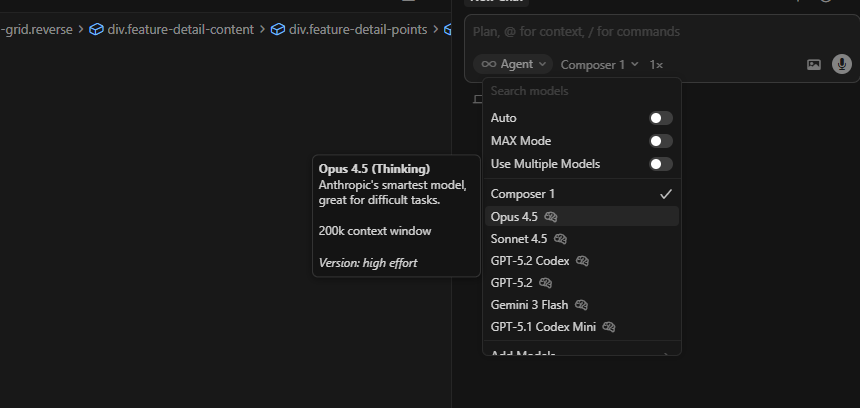Choose GPT-5.2 from the model list
Viewport: 860px width, 408px height.
512,283
